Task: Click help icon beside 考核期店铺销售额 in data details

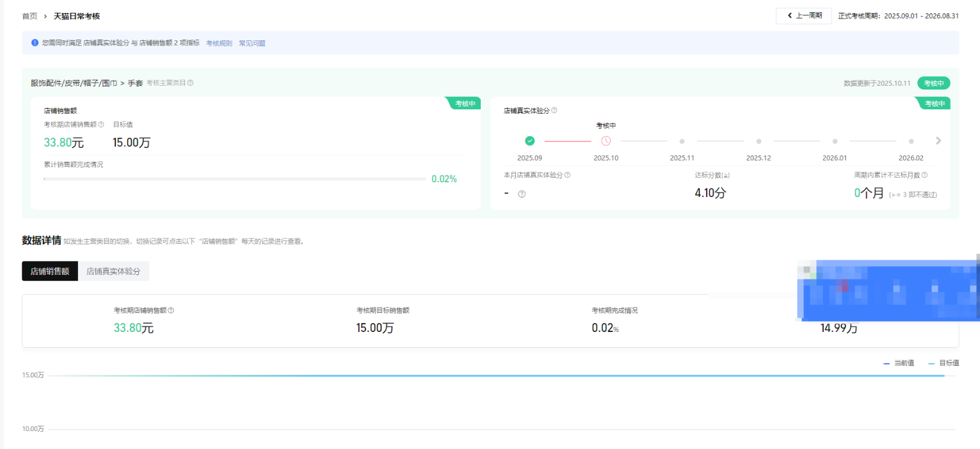Action: coord(171,311)
